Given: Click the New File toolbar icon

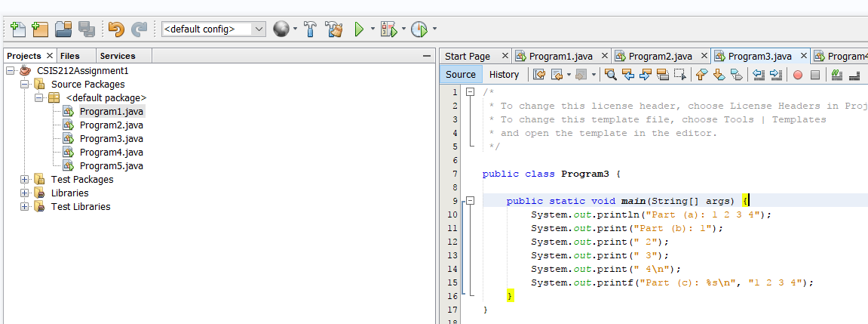Looking at the screenshot, I should pos(17,29).
